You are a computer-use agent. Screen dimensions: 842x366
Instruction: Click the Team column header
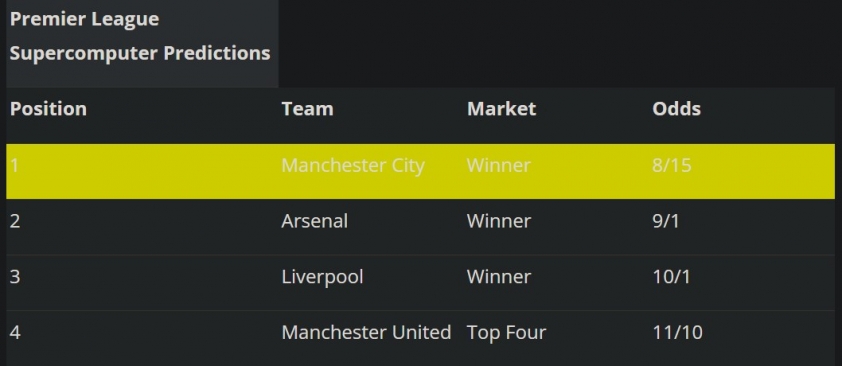(x=307, y=109)
